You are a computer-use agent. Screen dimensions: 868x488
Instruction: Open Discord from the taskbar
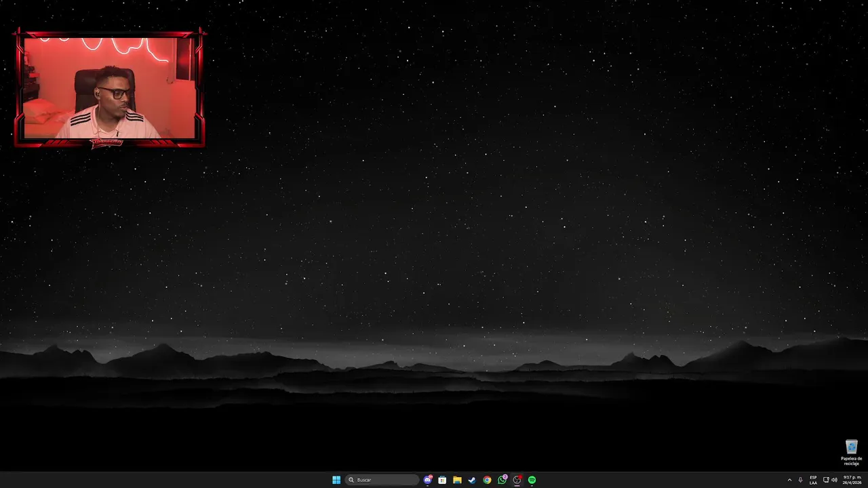(x=427, y=480)
